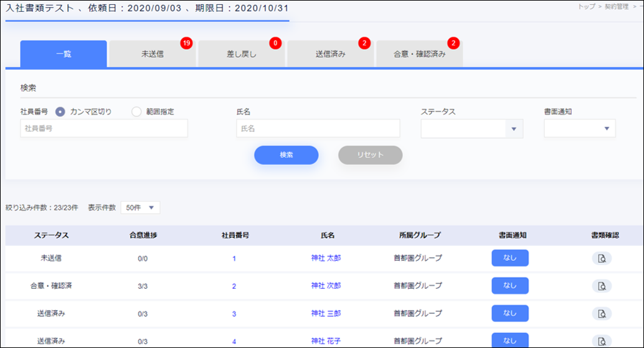Click the 絞り込み件数:23/23件 text
The image size is (644, 348).
click(42, 208)
